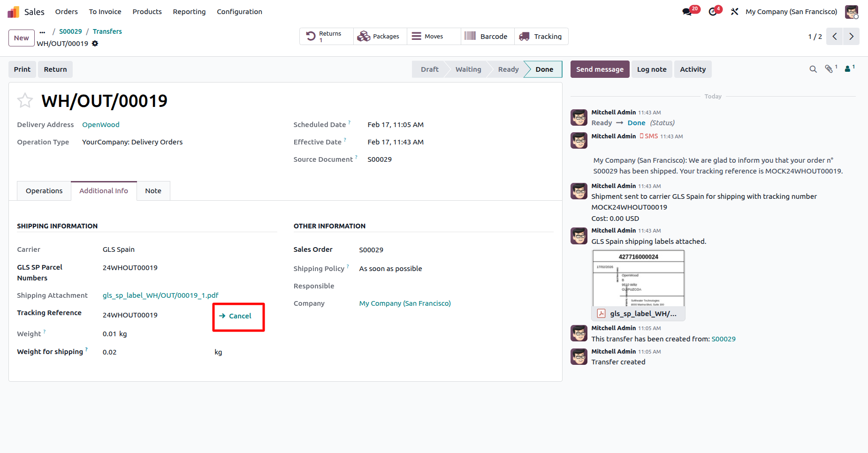
Task: Show followers icon in chatter
Action: (x=848, y=69)
